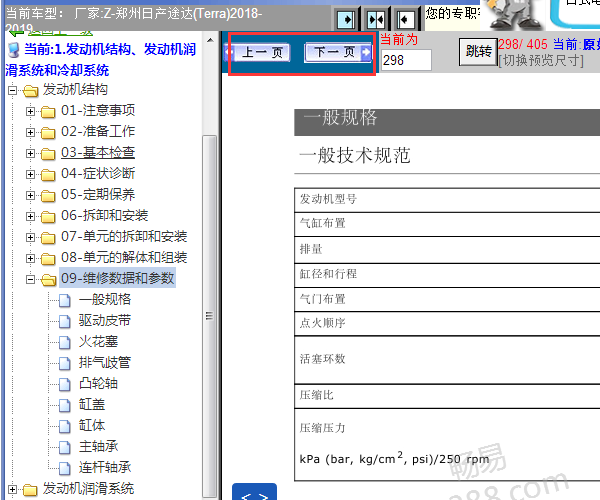The image size is (600, 500).
Task: Click the page icon beside 火花塞
Action: [x=65, y=343]
